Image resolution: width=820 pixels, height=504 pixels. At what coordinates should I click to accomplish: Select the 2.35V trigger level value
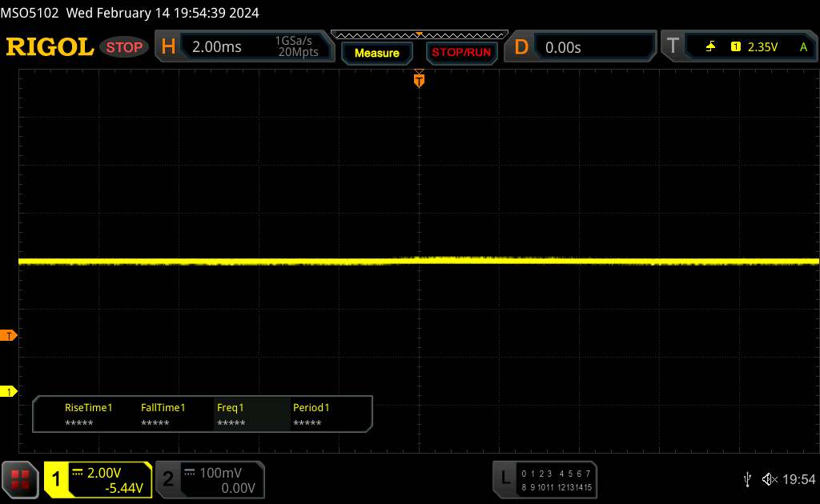tap(762, 47)
